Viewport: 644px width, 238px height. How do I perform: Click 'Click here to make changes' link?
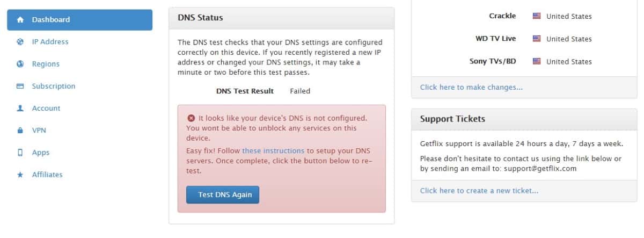(471, 87)
